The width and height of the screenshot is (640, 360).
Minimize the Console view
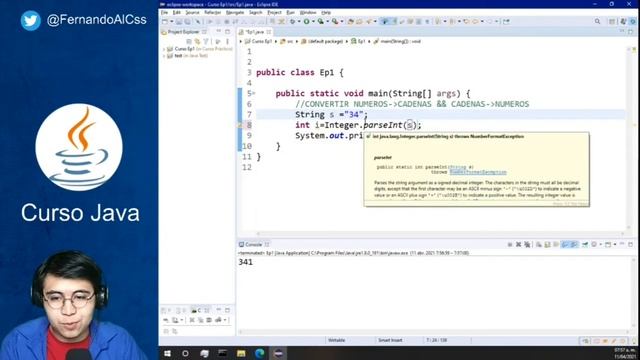point(622,244)
